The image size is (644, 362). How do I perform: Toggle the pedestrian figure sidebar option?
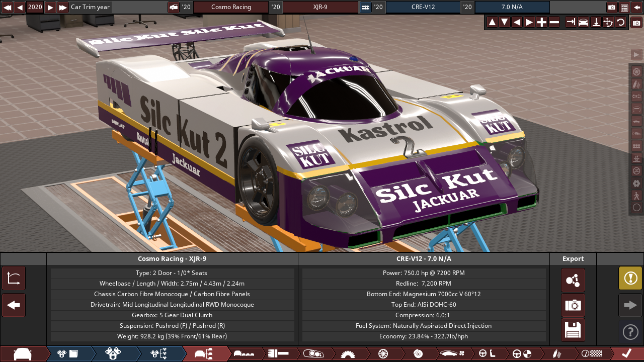636,196
